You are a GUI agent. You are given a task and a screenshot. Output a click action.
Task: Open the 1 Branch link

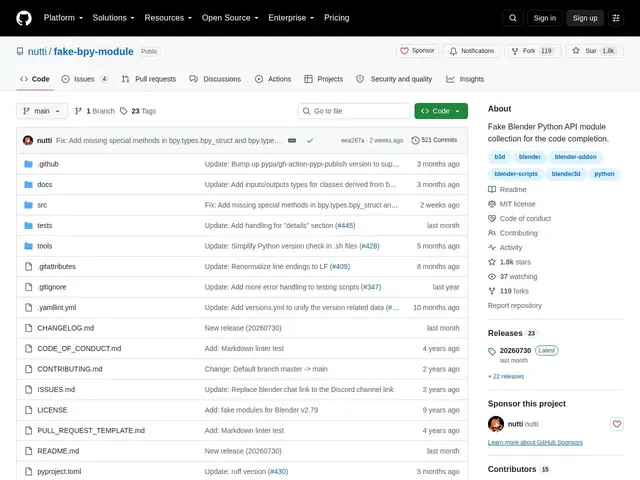tap(95, 111)
